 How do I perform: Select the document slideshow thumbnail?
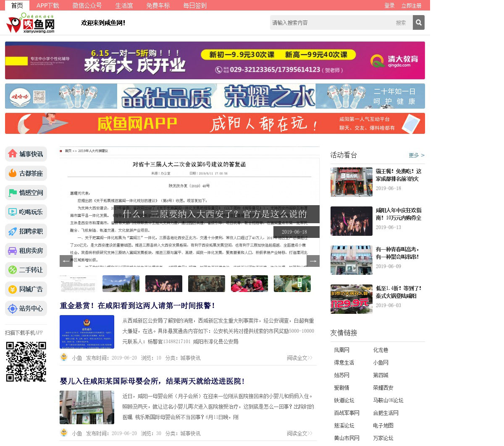(78, 284)
